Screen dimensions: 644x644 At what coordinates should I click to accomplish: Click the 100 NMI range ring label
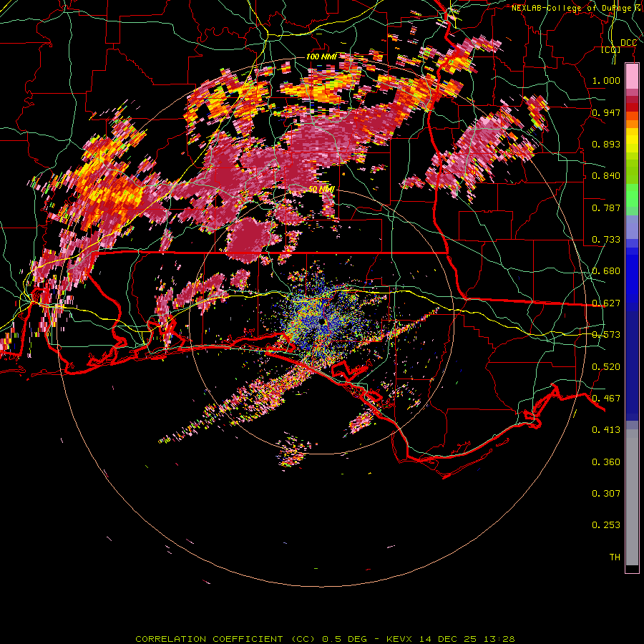(321, 57)
